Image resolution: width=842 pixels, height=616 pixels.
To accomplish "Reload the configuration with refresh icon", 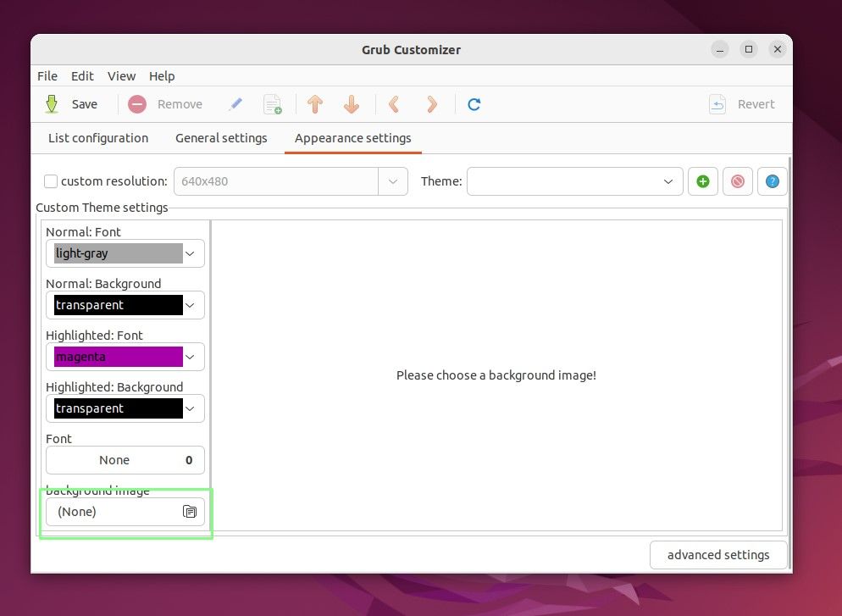I will pyautogui.click(x=474, y=103).
